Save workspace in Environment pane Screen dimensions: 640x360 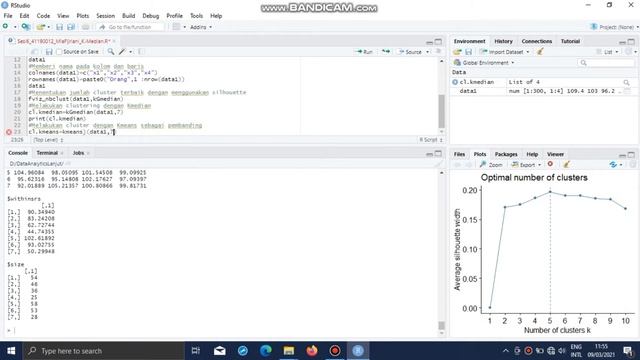(469, 52)
